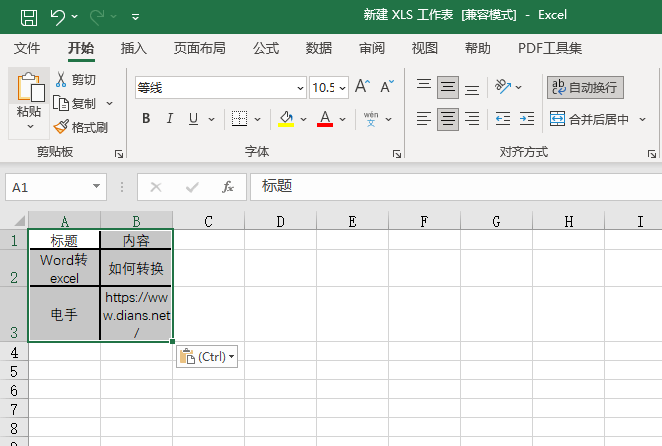The width and height of the screenshot is (662, 446).
Task: Open the 剪贴板 dialog launcher
Action: (119, 154)
